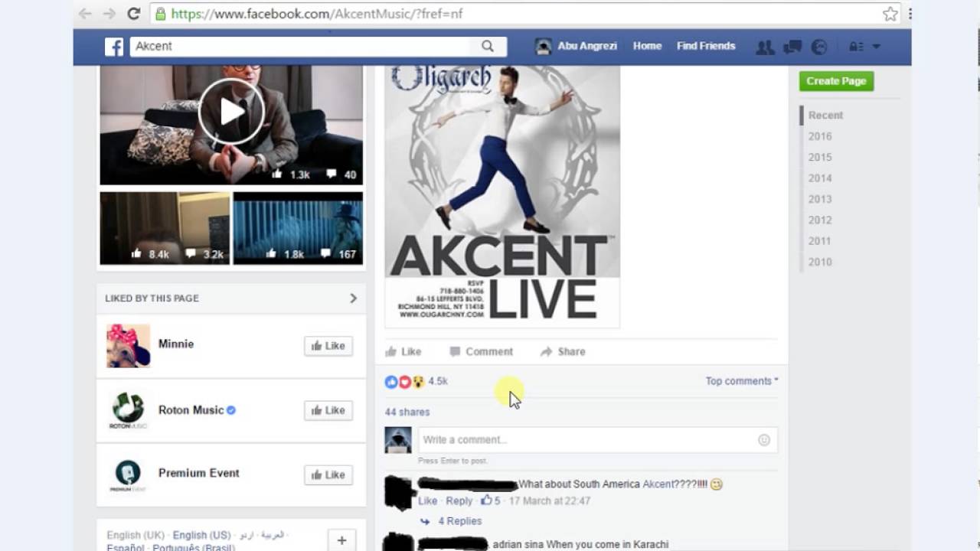Open Top comments sorting dropdown
Screen dimensions: 980x551
[741, 381]
